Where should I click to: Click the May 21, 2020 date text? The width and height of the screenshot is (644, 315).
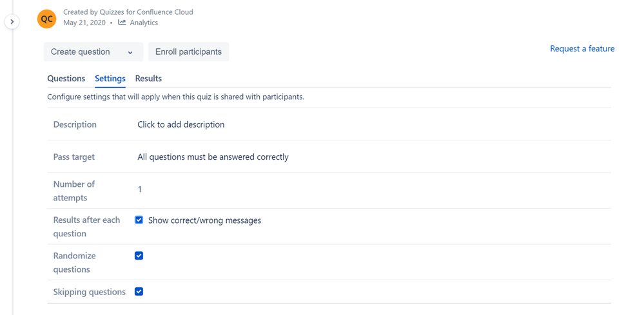(x=84, y=23)
